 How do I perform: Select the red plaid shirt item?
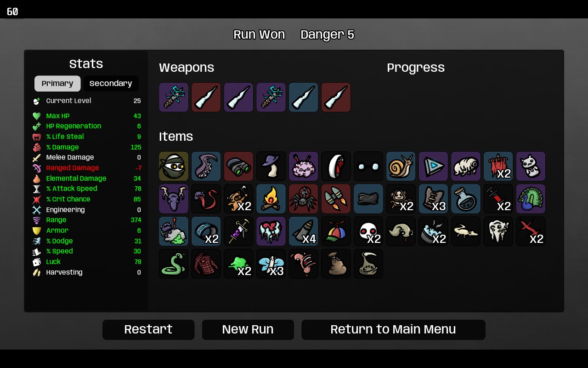point(206,264)
